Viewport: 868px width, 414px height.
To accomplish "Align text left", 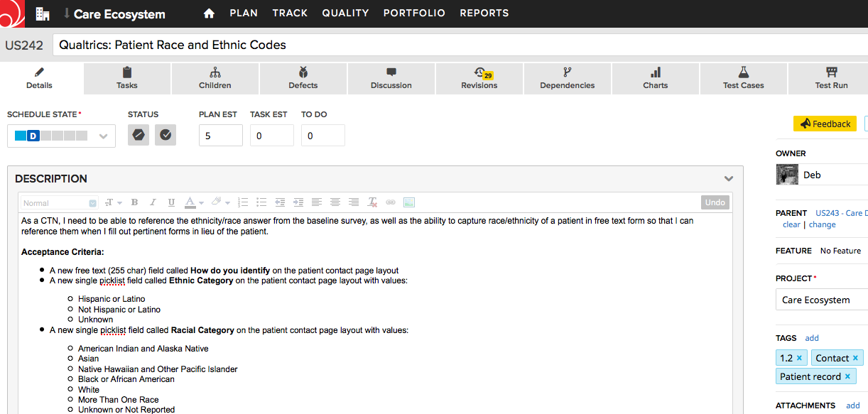I will pyautogui.click(x=317, y=202).
